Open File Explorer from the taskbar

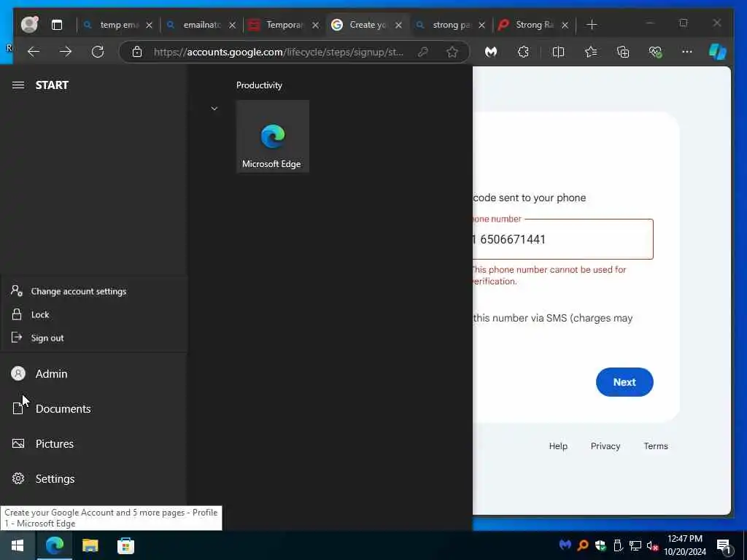[x=90, y=545]
